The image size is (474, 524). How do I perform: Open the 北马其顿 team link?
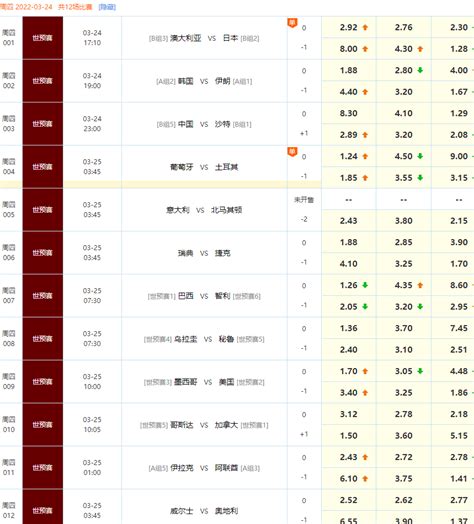[x=226, y=210]
